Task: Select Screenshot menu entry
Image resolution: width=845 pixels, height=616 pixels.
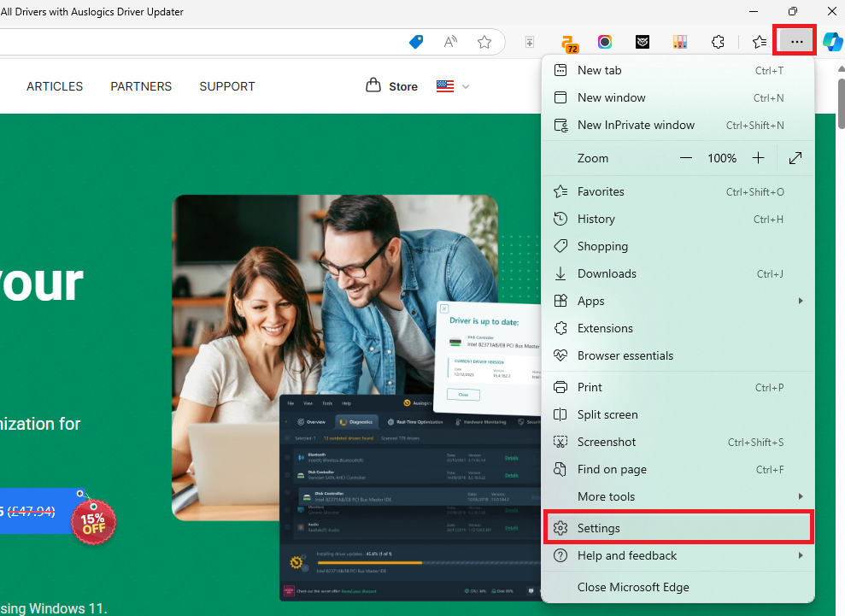Action: pos(678,442)
